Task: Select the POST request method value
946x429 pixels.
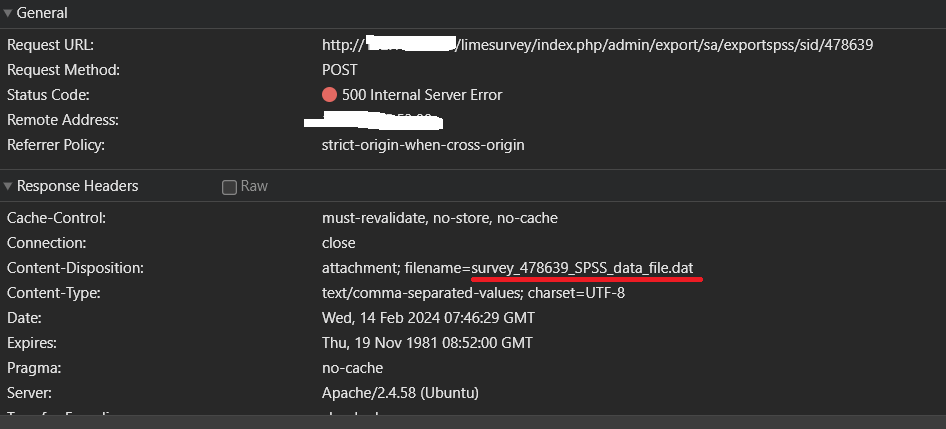Action: coord(339,70)
